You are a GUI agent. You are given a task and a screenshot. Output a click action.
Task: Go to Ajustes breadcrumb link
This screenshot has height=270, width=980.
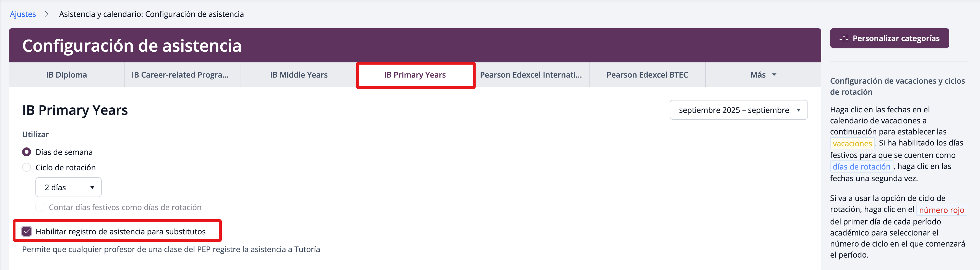[x=23, y=14]
